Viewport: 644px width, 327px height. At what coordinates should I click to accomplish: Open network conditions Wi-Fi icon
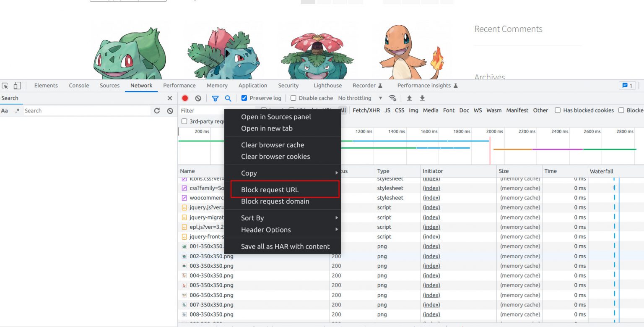pyautogui.click(x=392, y=98)
